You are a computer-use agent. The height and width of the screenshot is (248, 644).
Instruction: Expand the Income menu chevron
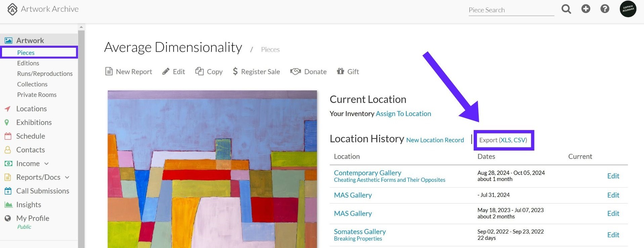click(x=46, y=164)
